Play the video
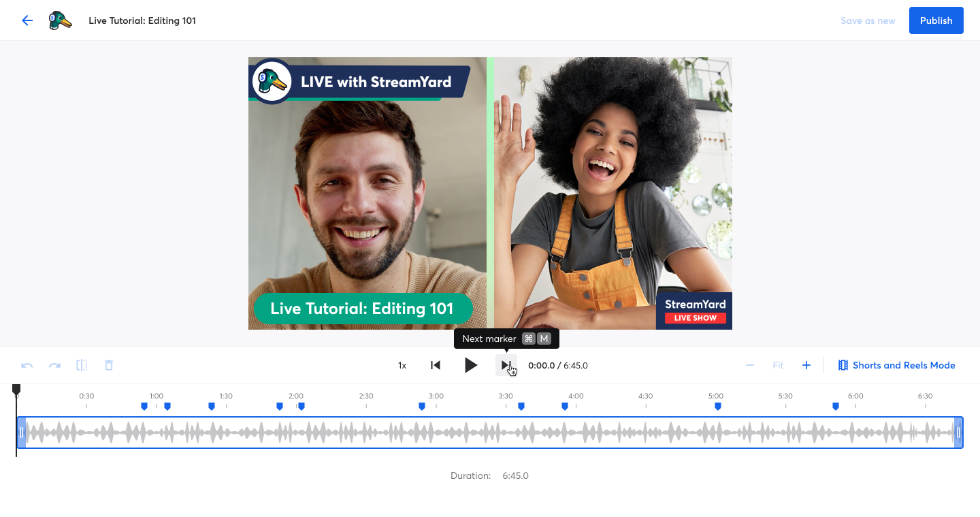The image size is (980, 517). point(471,365)
